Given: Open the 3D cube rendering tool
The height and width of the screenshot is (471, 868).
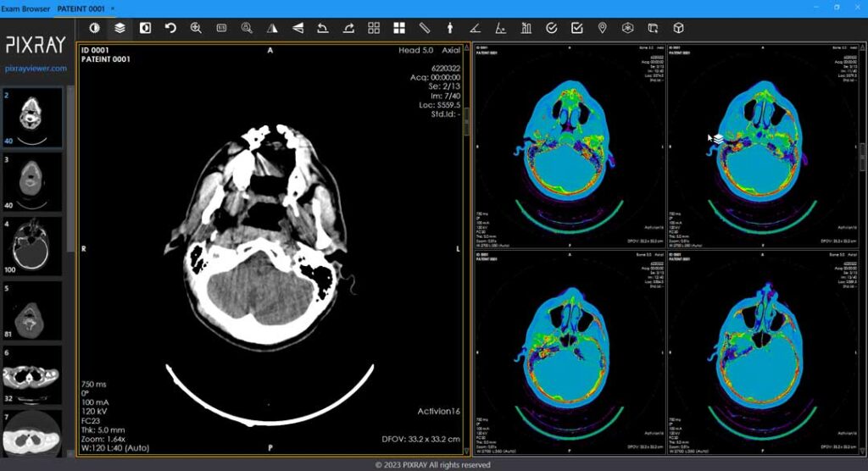Looking at the screenshot, I should (678, 28).
